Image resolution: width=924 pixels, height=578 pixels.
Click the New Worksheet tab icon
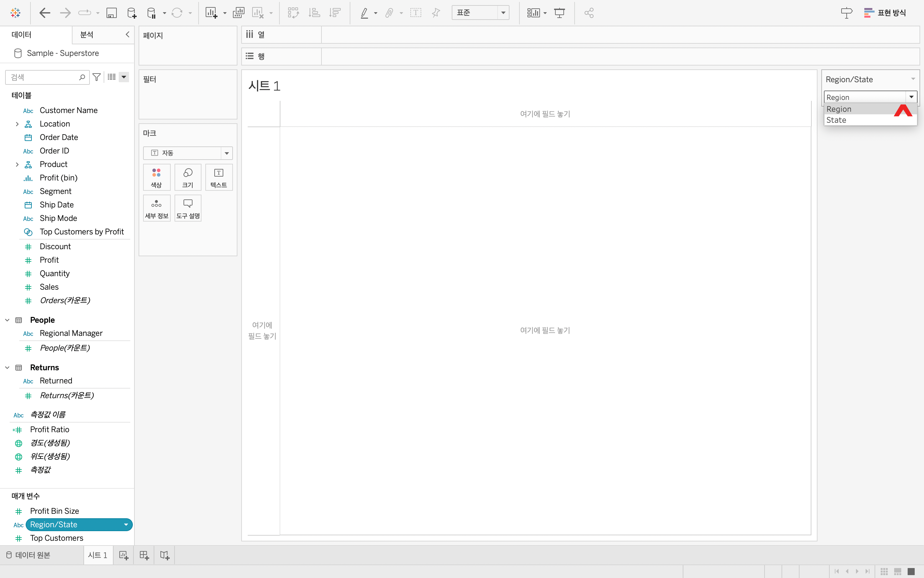(x=123, y=555)
